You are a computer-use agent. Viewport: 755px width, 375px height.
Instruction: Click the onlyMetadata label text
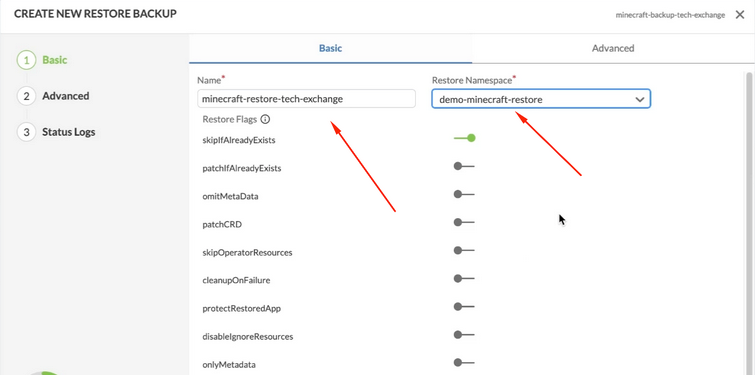point(229,364)
